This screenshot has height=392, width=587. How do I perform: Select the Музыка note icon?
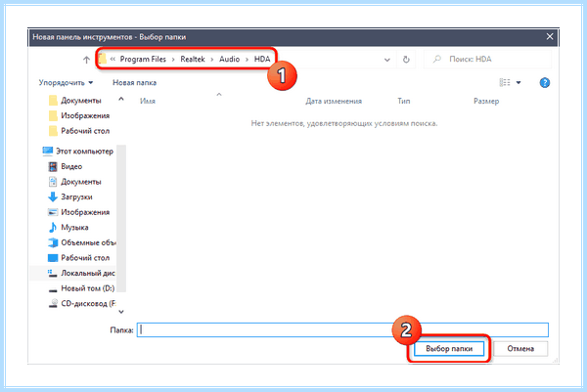tap(53, 227)
